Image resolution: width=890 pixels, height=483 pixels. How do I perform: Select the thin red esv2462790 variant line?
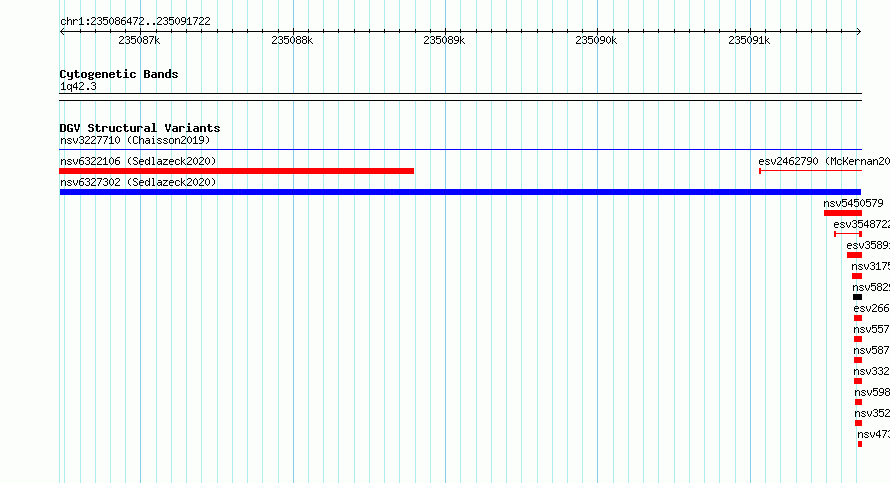[811, 171]
